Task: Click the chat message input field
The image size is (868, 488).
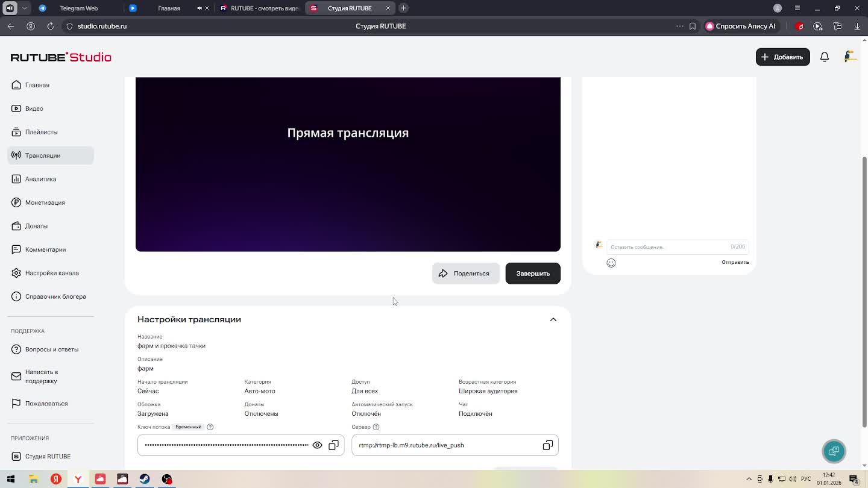Action: click(678, 247)
